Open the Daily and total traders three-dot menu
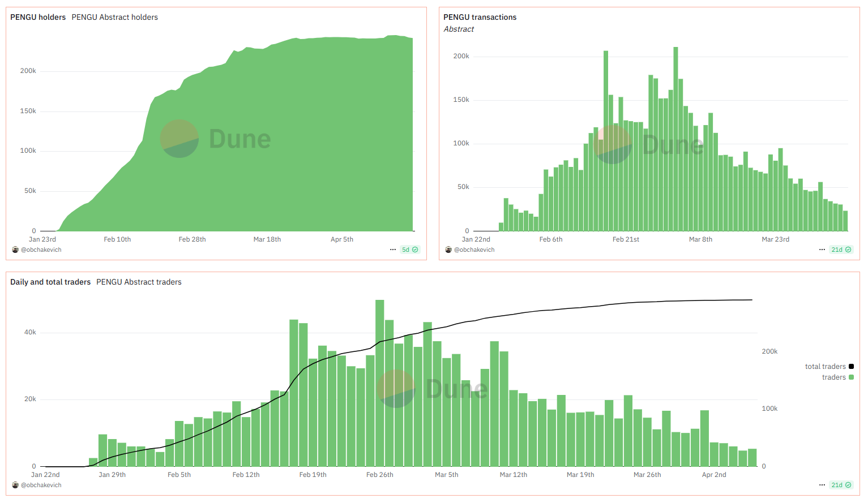Screen dimensions: 868x503 822,485
